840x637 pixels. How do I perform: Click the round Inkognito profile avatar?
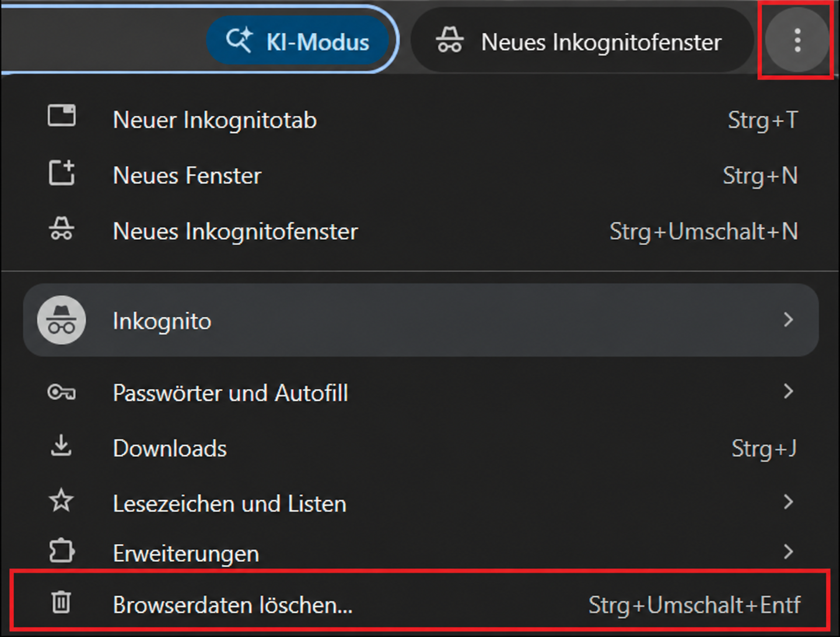61,320
